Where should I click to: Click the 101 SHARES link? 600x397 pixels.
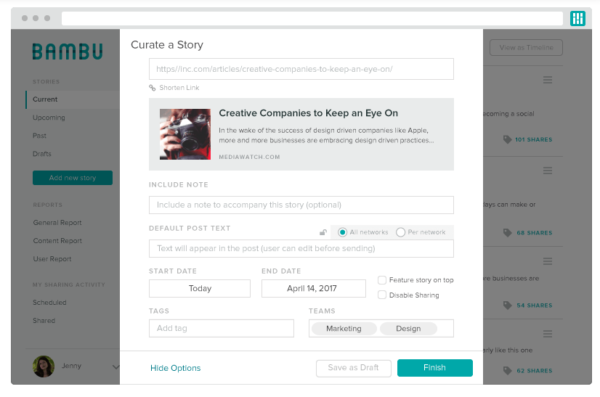pos(533,140)
